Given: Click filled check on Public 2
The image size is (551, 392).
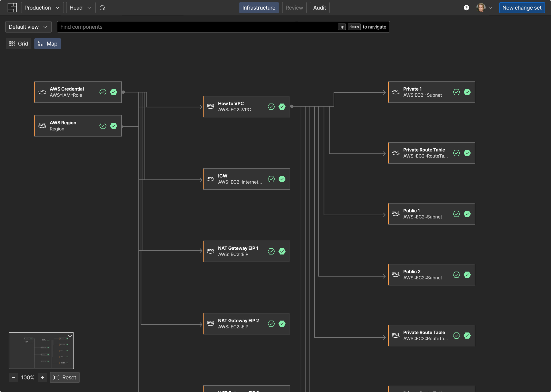Looking at the screenshot, I should coord(467,275).
